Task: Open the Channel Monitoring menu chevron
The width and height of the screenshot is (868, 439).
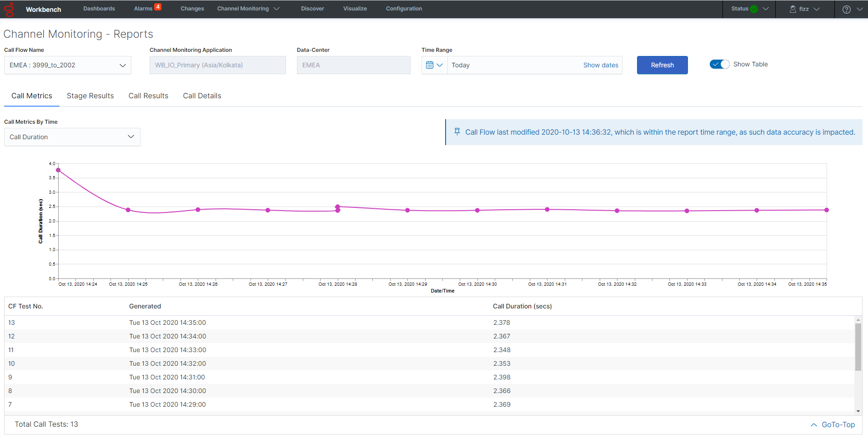Action: [277, 8]
